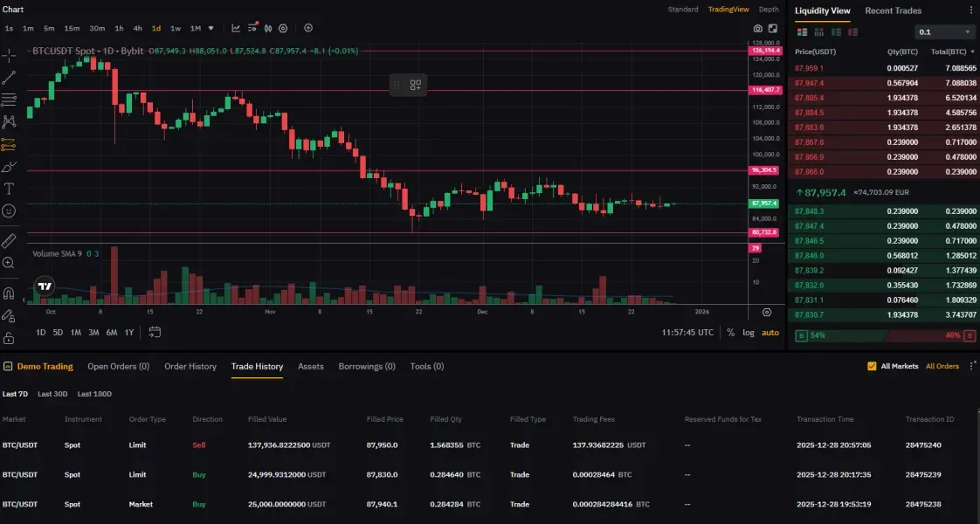Open the Order History tab

pyautogui.click(x=190, y=367)
